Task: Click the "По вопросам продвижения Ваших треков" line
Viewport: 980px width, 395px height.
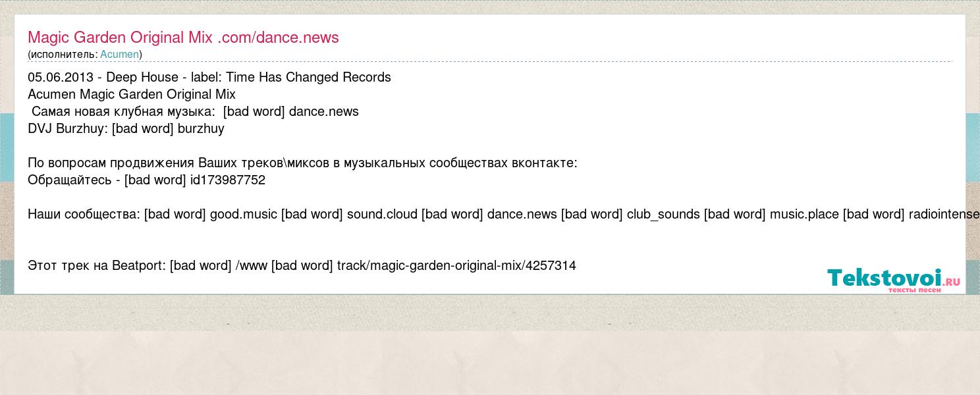Action: click(x=302, y=163)
